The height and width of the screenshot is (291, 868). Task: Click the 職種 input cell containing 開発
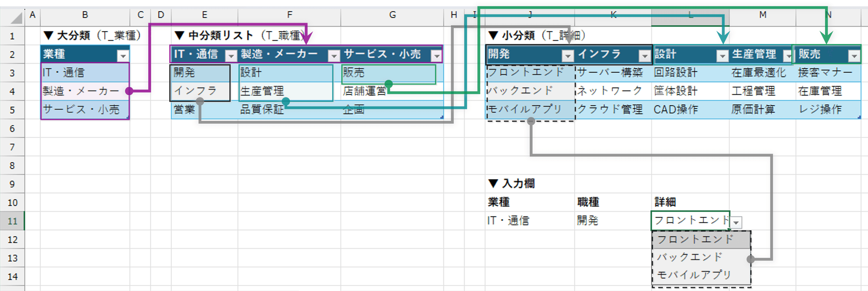(x=588, y=221)
